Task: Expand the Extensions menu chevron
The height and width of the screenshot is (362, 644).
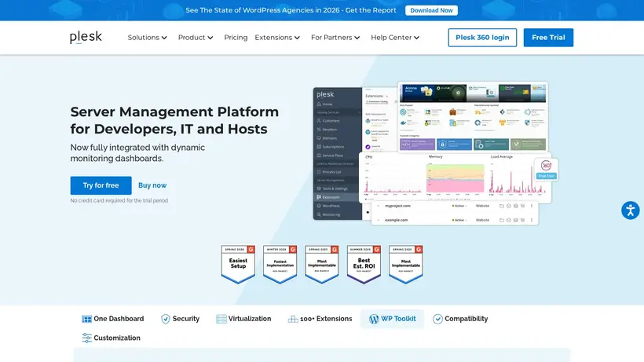Action: coord(298,38)
